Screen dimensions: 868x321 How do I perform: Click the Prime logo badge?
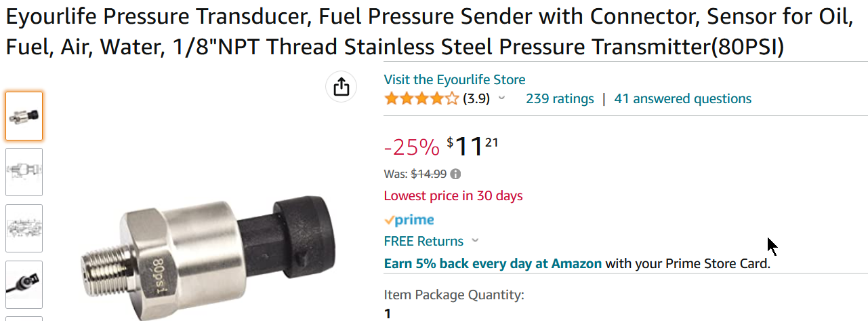pyautogui.click(x=409, y=220)
